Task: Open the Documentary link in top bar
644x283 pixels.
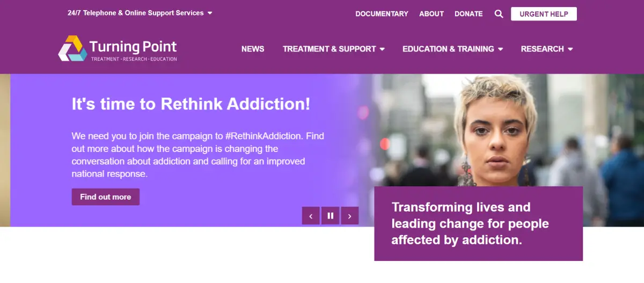Action: (382, 14)
